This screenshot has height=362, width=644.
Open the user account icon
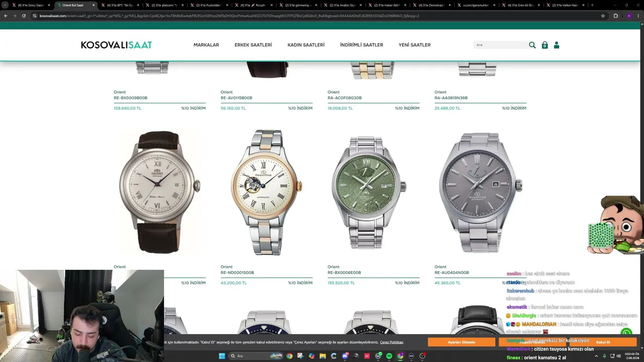(556, 45)
